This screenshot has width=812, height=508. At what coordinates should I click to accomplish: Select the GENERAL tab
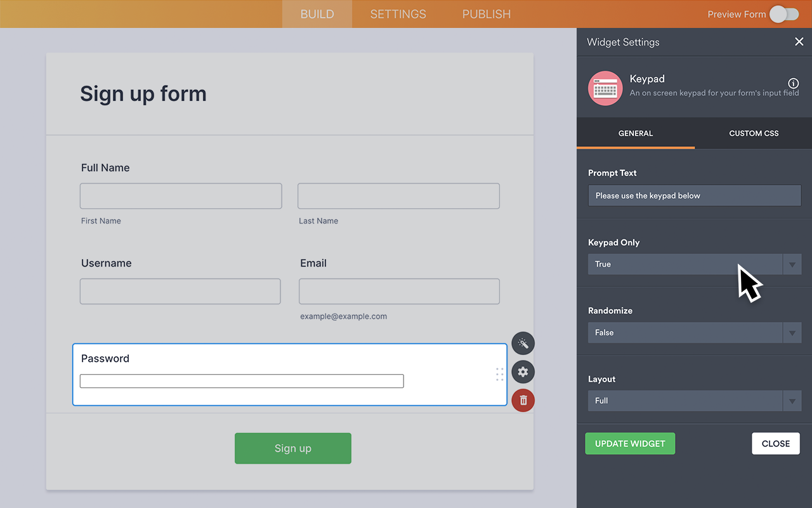click(x=635, y=133)
